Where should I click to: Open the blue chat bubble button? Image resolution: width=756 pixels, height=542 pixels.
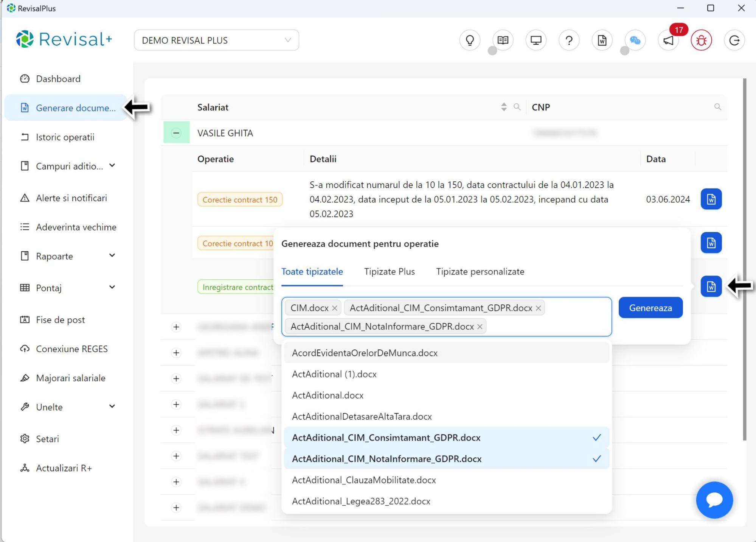click(714, 500)
